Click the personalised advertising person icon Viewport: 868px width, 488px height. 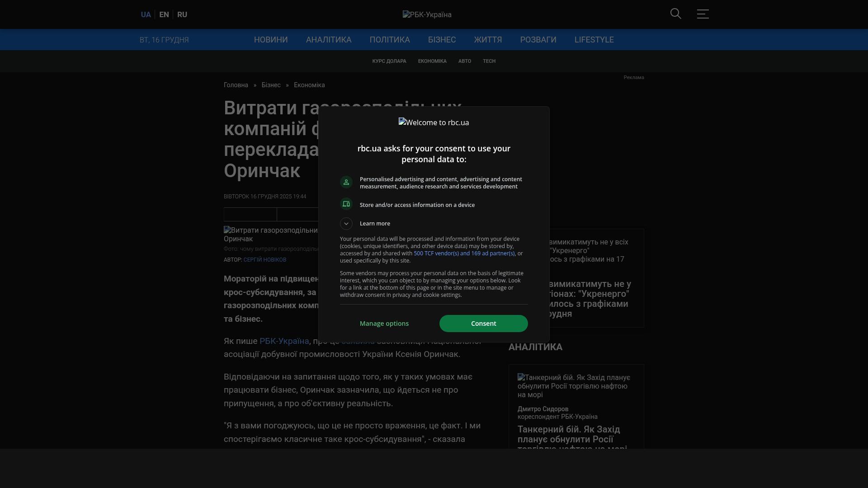[x=346, y=182]
